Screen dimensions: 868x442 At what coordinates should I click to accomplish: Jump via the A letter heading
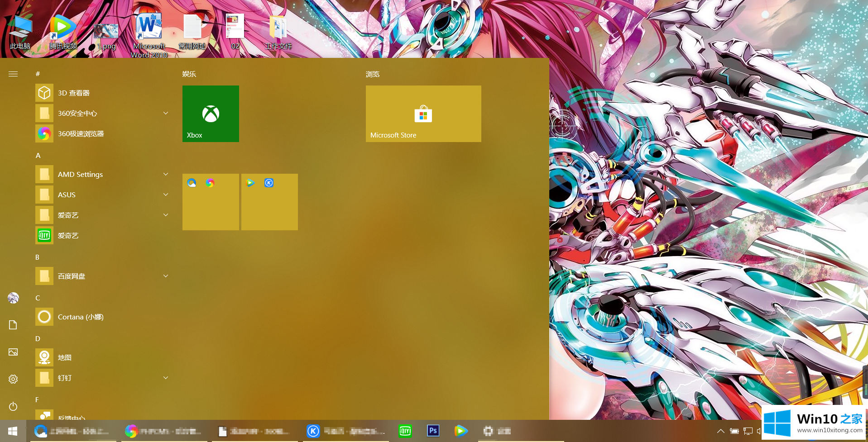(38, 155)
